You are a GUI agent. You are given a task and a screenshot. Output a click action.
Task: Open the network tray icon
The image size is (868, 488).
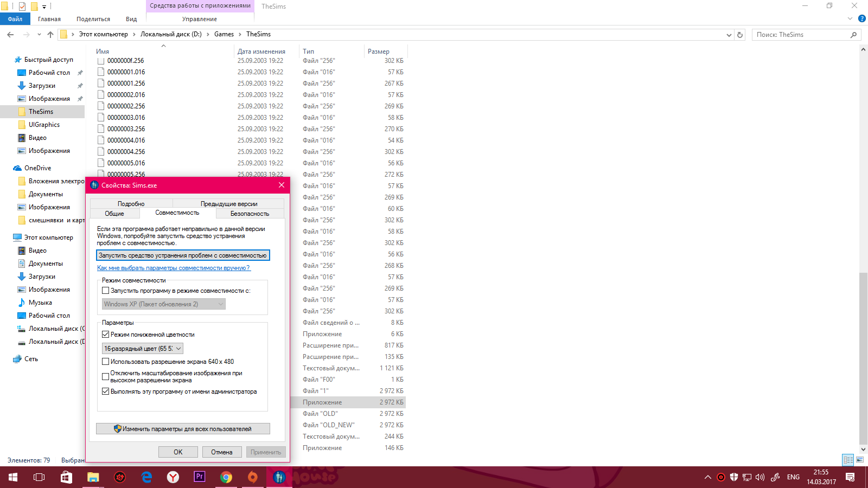[747, 477]
